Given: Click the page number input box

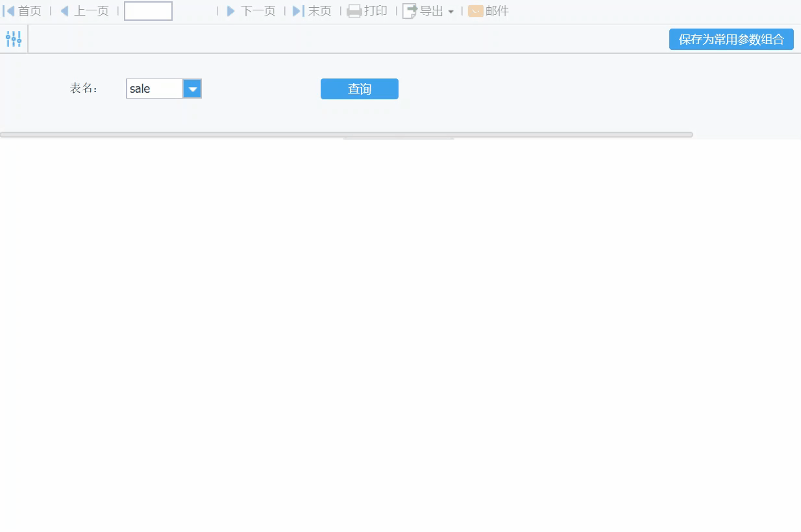Looking at the screenshot, I should 148,11.
